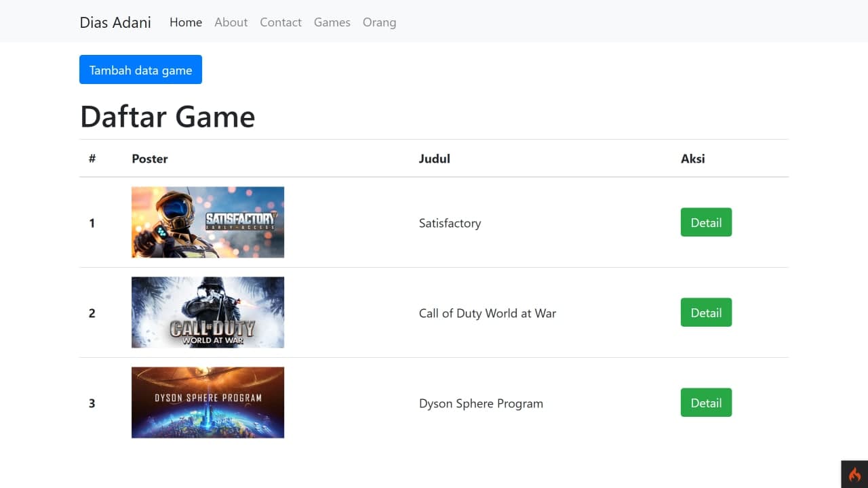Select the Satisfactory title text
The image size is (868, 488).
pyautogui.click(x=450, y=223)
